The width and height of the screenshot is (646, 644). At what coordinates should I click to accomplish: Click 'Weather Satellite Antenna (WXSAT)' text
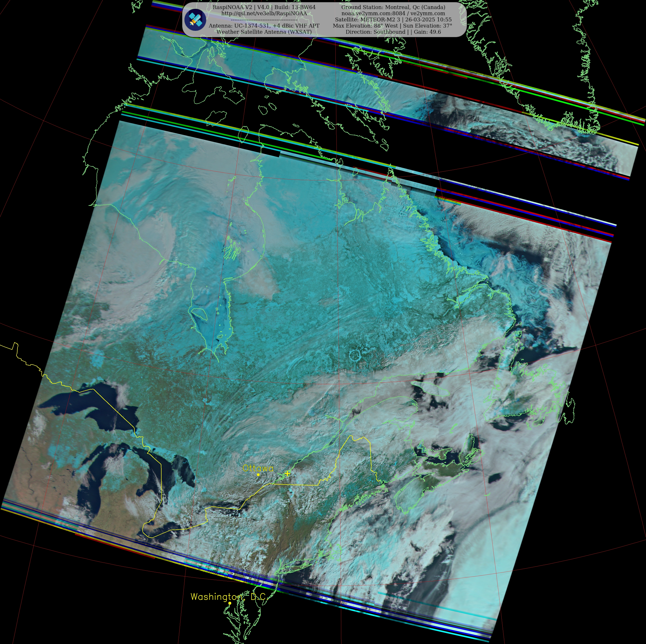[264, 32]
